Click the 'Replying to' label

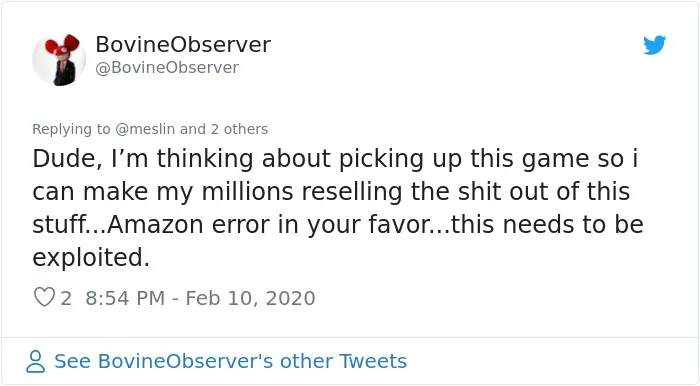71,129
